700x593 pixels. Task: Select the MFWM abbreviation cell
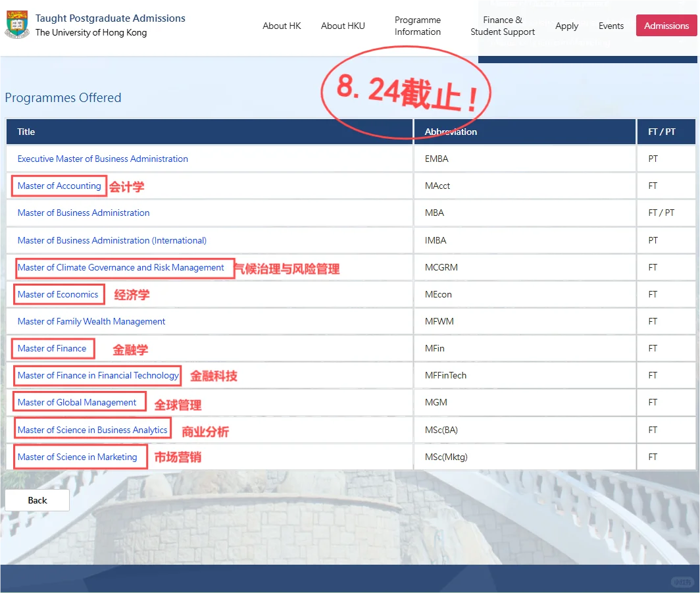(524, 321)
